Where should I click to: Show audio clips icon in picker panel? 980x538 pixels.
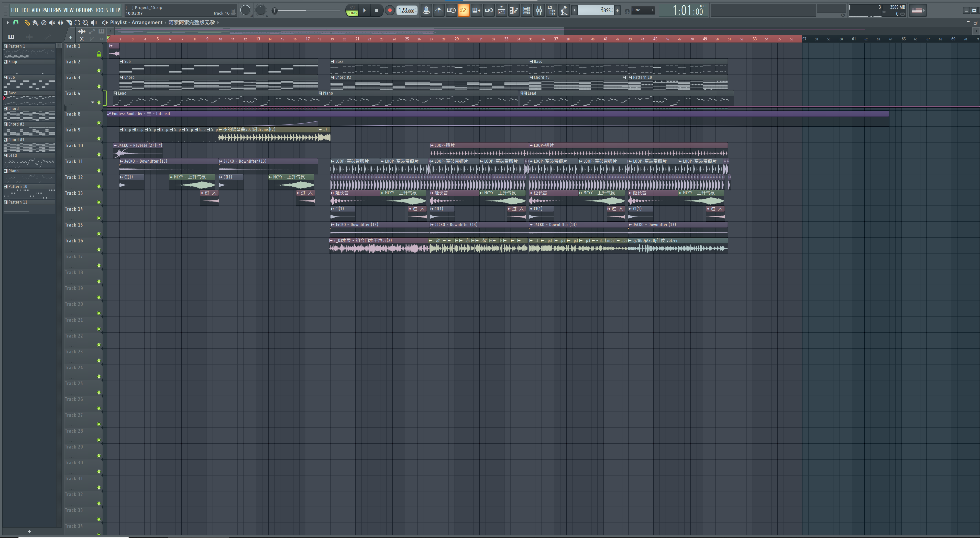29,37
